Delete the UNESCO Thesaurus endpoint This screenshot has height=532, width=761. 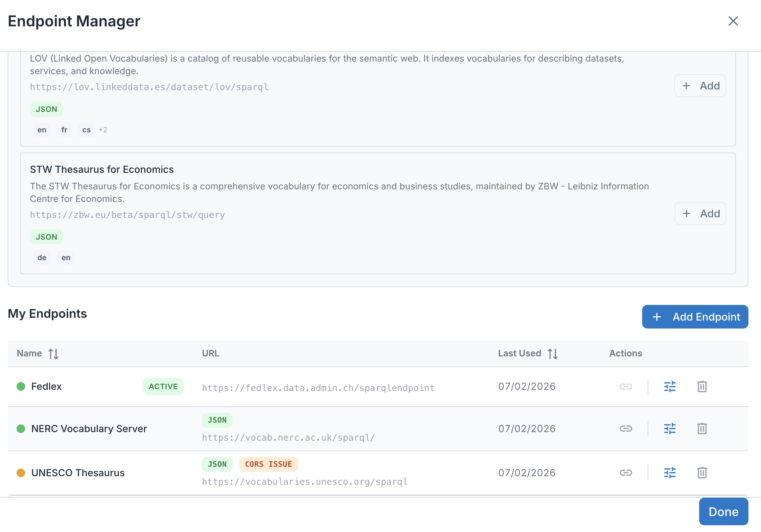point(702,473)
